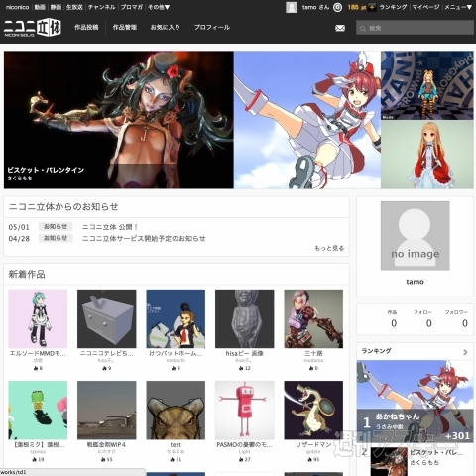Open the mail envelope icon
Screen dimensions: 476x476
click(x=340, y=28)
